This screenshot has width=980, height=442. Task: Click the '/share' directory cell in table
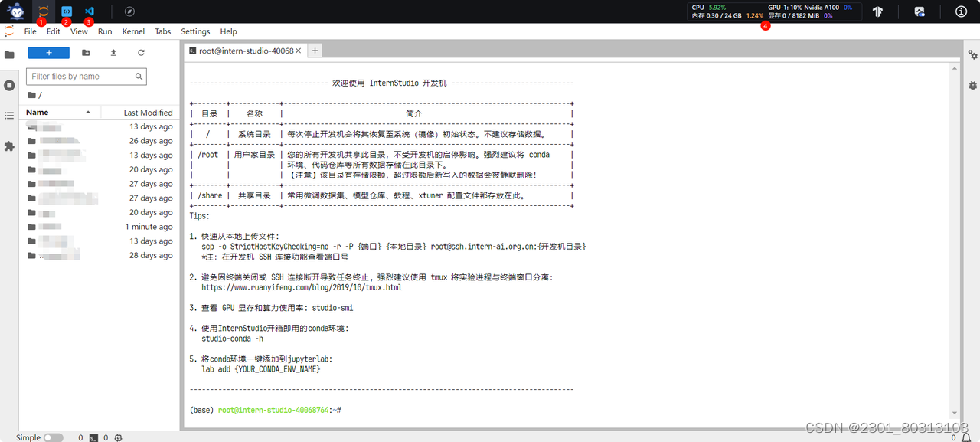[x=210, y=195]
